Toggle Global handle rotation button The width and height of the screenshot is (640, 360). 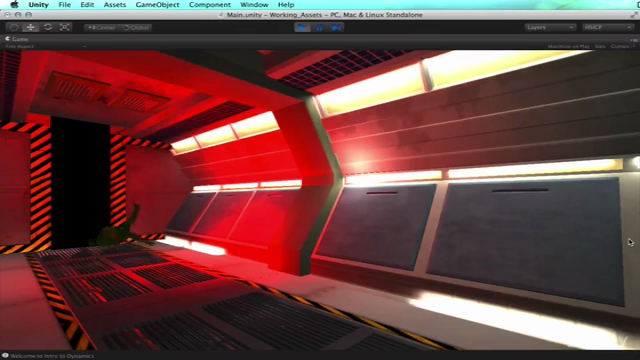point(136,28)
